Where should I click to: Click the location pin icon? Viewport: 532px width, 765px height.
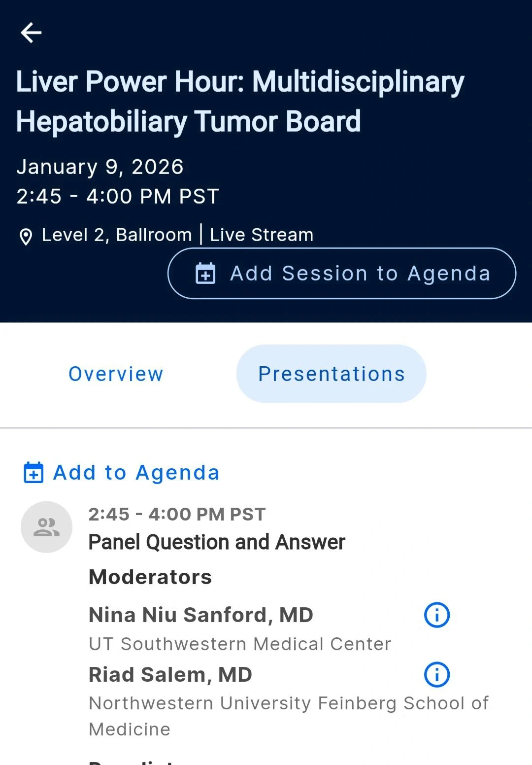coord(26,237)
